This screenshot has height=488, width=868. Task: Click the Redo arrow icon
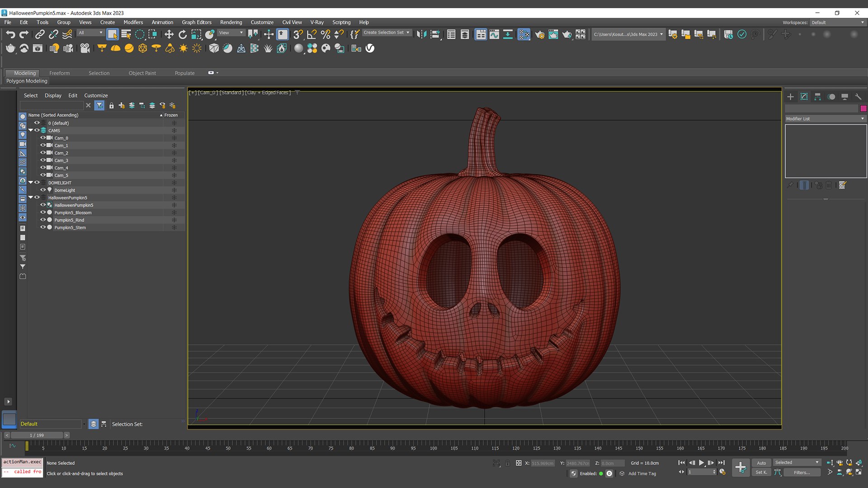click(x=24, y=34)
